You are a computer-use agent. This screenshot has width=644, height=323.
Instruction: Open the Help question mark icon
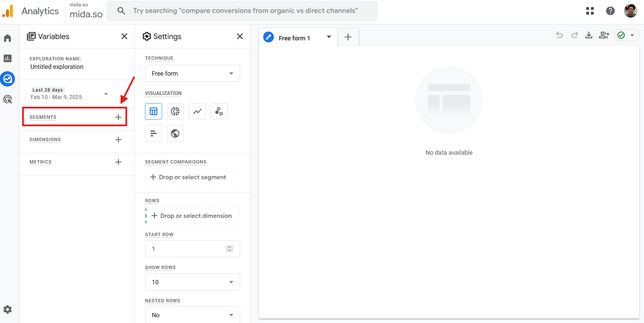click(x=610, y=11)
